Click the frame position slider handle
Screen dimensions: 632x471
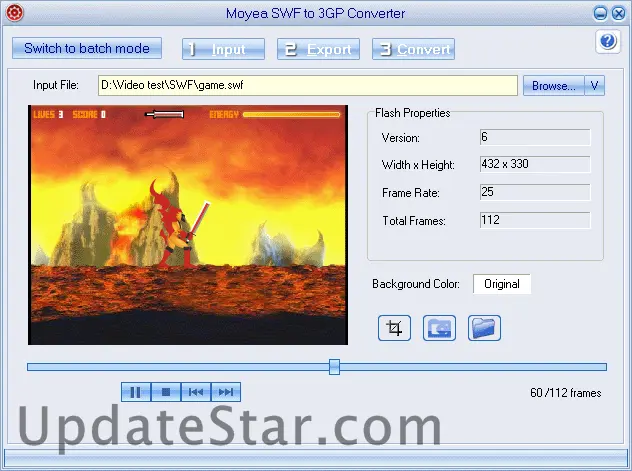pos(334,367)
